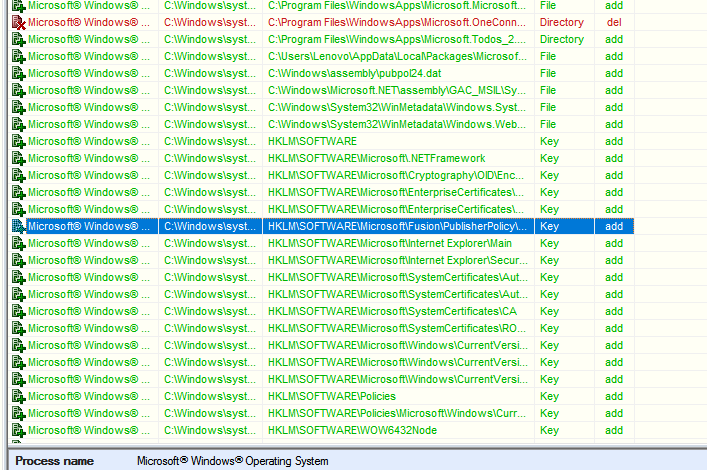Click the row icon beside the pubpol24.dat entry
The width and height of the screenshot is (707, 470).
click(18, 74)
